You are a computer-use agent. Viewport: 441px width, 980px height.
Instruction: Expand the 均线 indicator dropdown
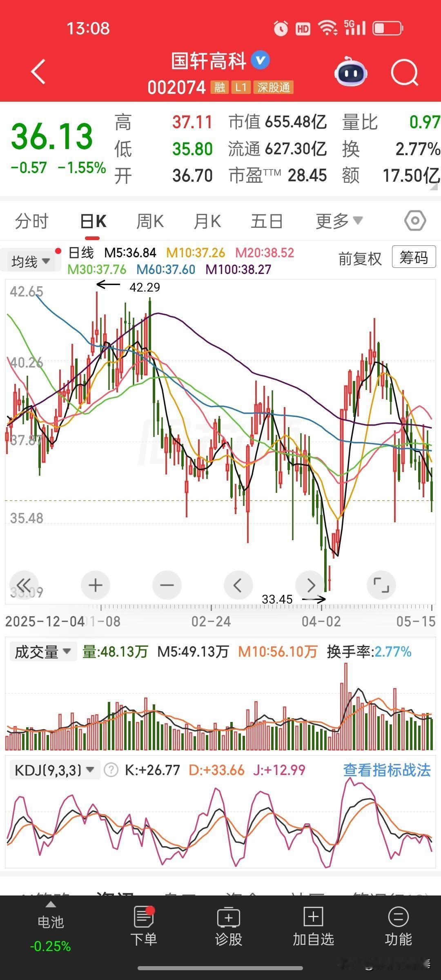click(x=31, y=261)
